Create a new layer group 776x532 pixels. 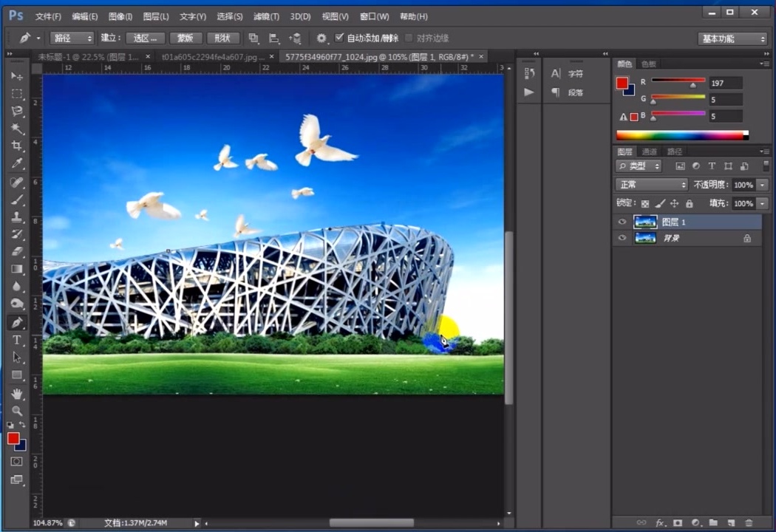(x=713, y=522)
